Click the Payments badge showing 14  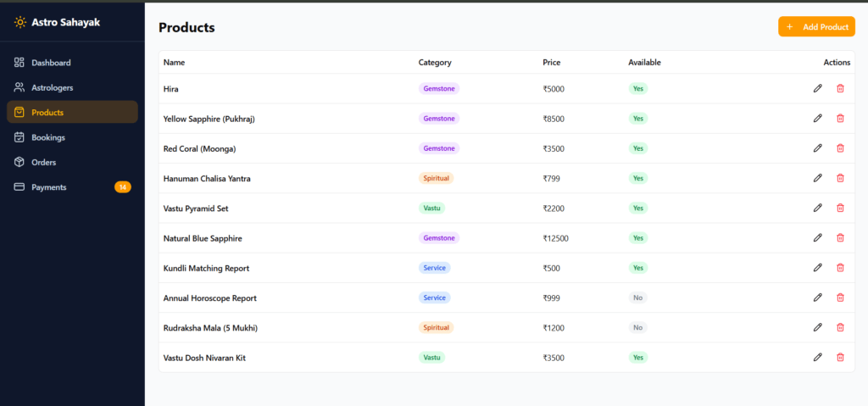(122, 187)
